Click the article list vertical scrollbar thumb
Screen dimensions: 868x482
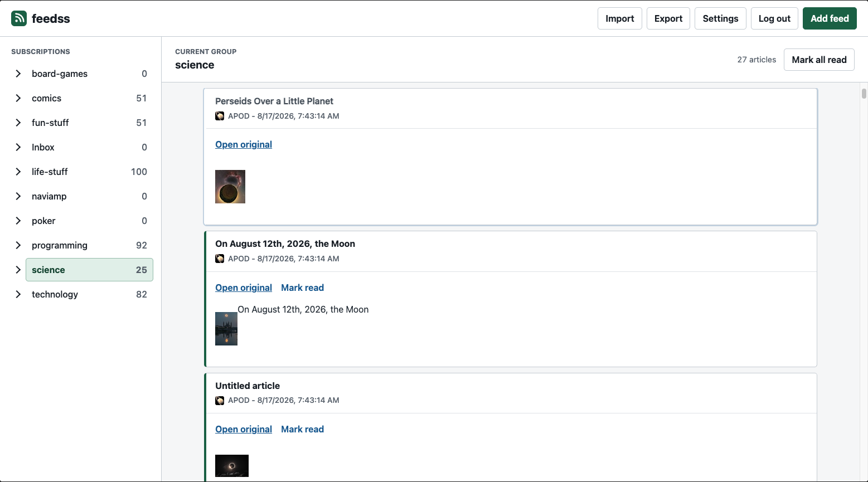pyautogui.click(x=864, y=94)
